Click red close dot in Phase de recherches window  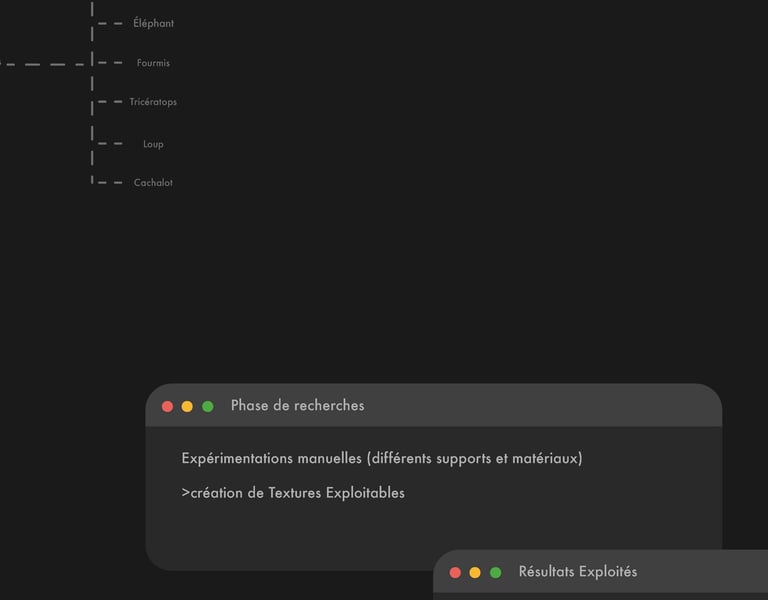168,406
